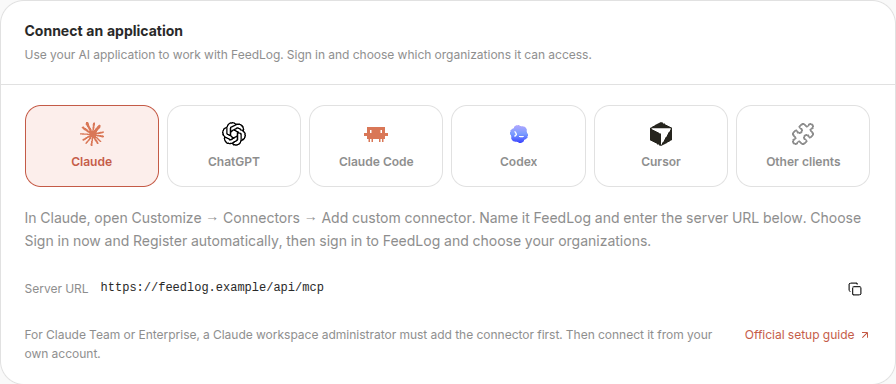The image size is (896, 384).
Task: Click the black Cursor cube icon
Action: pyautogui.click(x=661, y=134)
